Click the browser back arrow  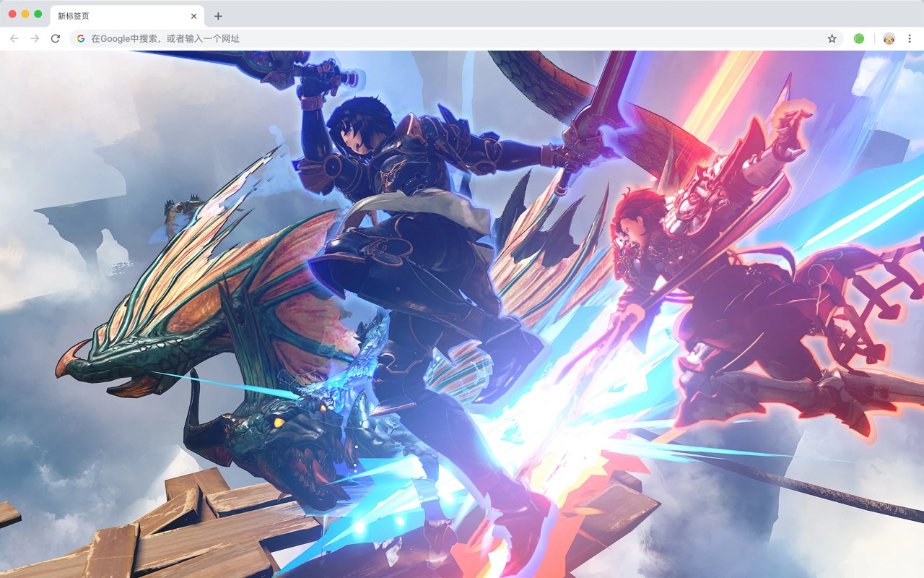pyautogui.click(x=14, y=38)
